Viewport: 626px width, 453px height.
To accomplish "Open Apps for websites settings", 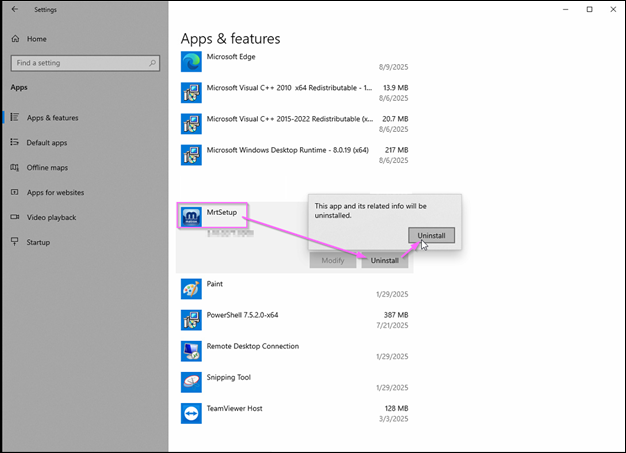I will tap(55, 192).
